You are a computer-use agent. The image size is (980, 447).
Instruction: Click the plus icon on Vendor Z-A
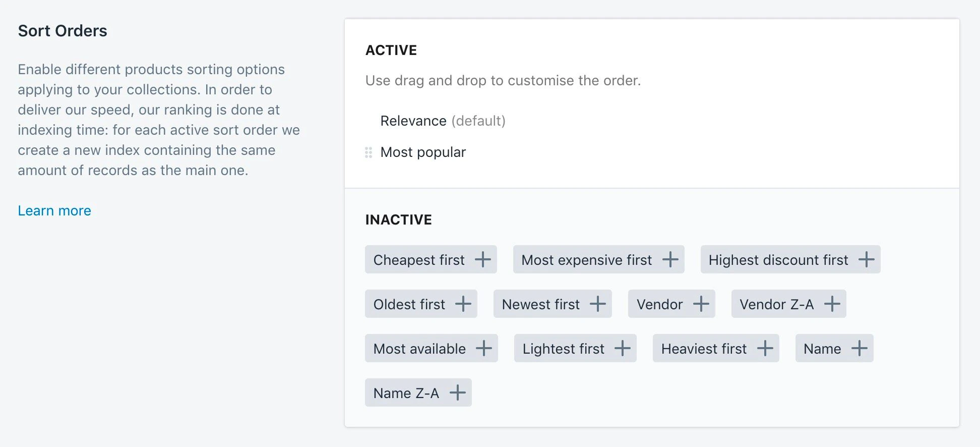coord(832,304)
